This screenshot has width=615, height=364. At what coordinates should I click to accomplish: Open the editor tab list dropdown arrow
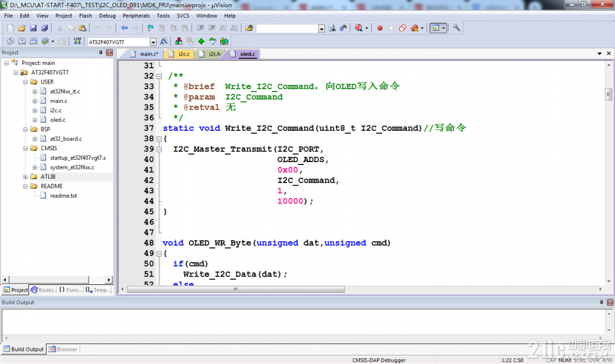599,53
